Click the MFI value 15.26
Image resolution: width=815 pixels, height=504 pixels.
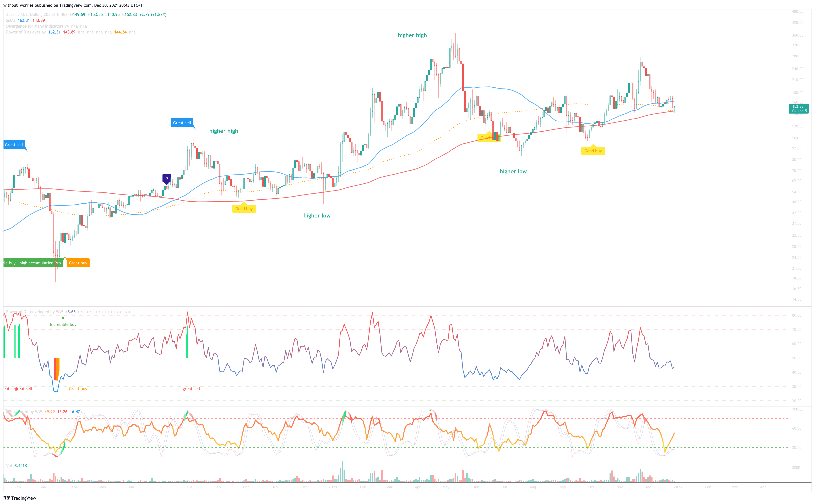click(x=62, y=412)
